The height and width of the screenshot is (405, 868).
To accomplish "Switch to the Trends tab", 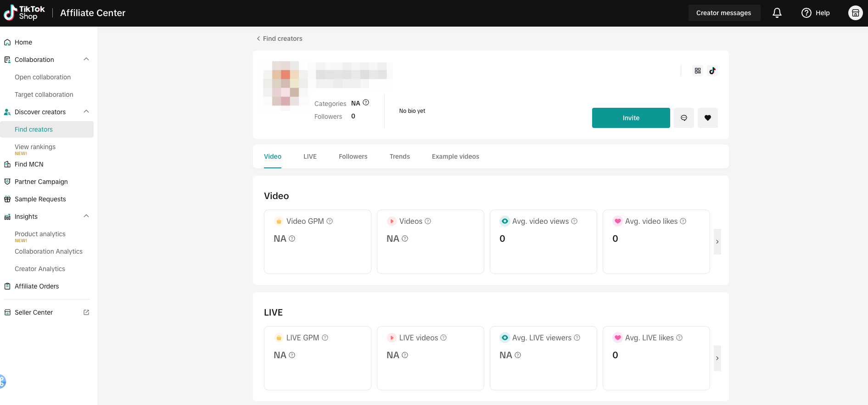I will coord(400,156).
